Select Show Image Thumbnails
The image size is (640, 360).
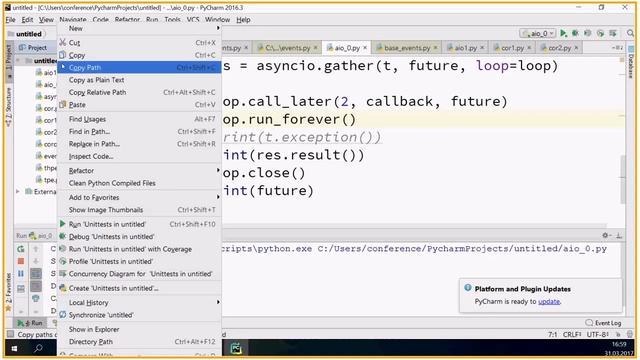coord(139,210)
